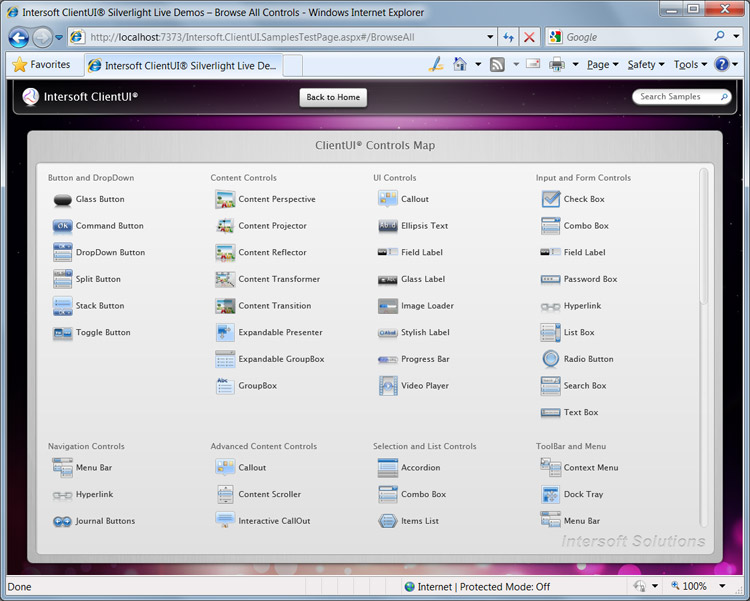Expand the zoom level 100% dropdown
Image resolution: width=750 pixels, height=601 pixels.
(722, 586)
